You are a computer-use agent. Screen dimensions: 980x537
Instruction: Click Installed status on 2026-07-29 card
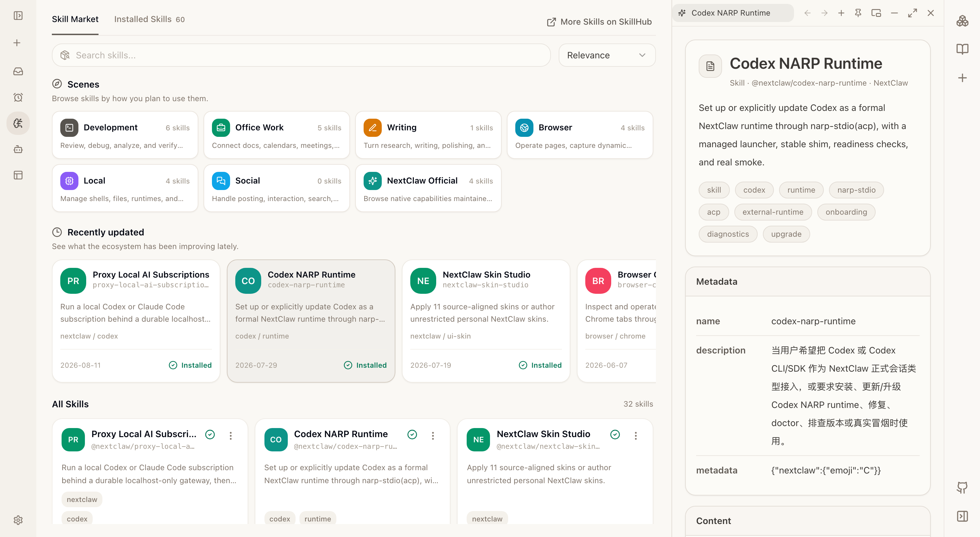pos(365,365)
